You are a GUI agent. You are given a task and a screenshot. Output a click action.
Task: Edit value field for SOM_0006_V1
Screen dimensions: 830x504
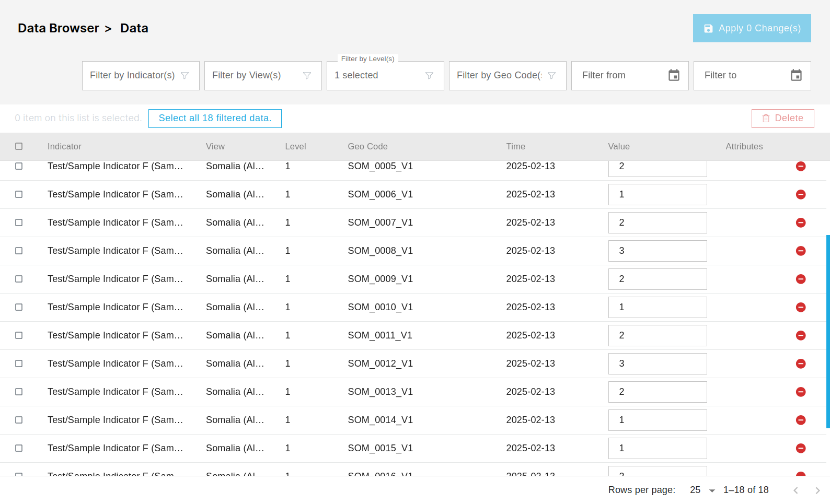tap(658, 194)
